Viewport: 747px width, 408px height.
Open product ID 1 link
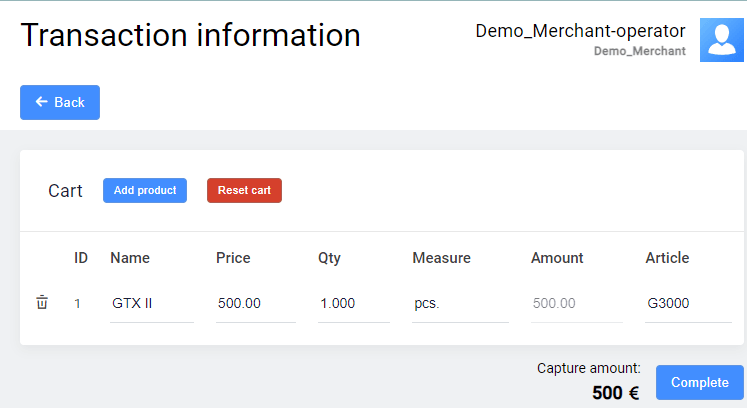coord(77,303)
